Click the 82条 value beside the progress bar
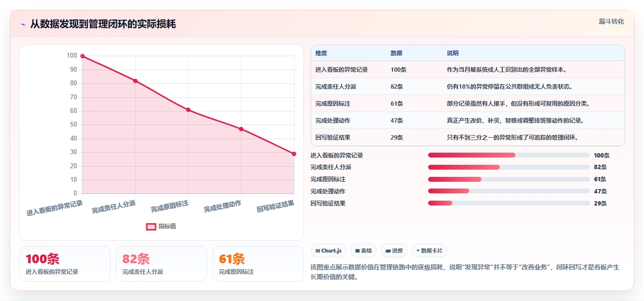The height and width of the screenshot is (301, 644). tap(600, 167)
